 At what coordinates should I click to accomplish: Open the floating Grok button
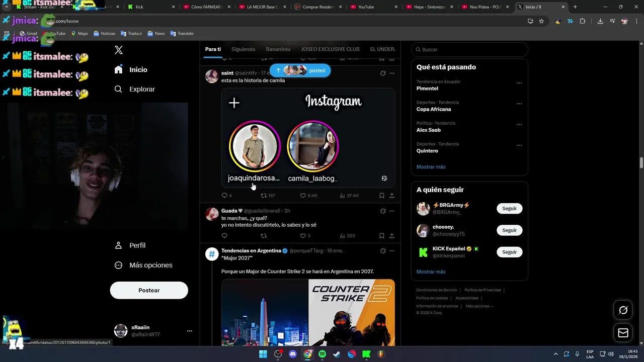[x=623, y=310]
